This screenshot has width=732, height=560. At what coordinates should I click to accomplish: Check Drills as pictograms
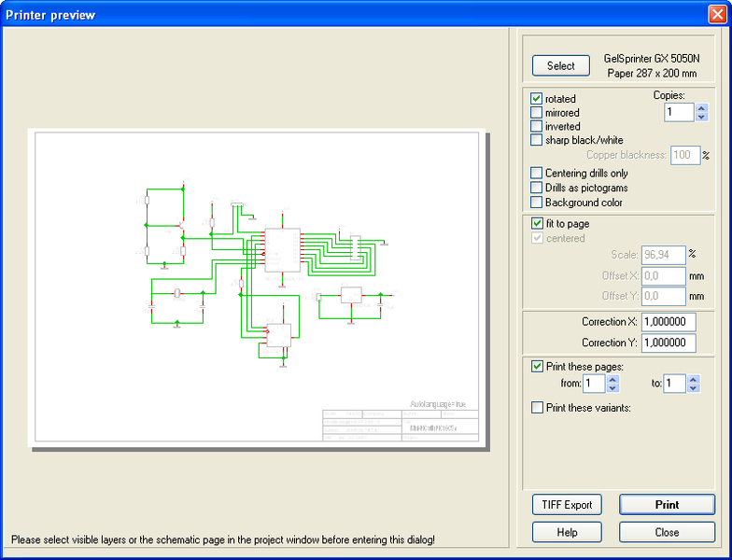536,188
